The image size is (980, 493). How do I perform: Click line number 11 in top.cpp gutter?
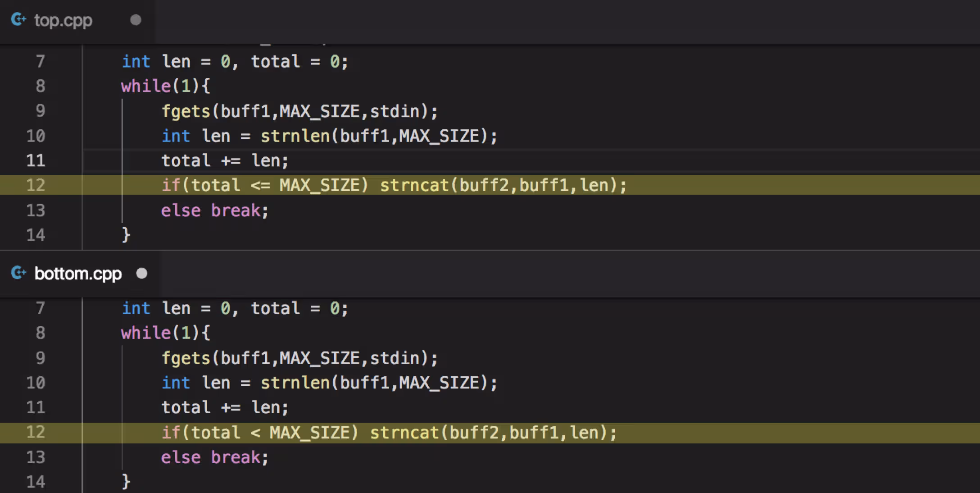click(x=36, y=160)
